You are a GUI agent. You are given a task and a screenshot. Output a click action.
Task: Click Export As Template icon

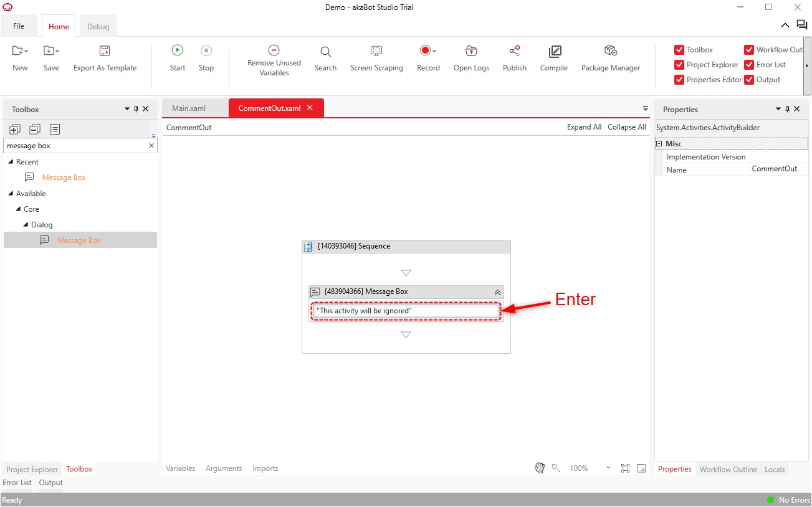point(105,50)
